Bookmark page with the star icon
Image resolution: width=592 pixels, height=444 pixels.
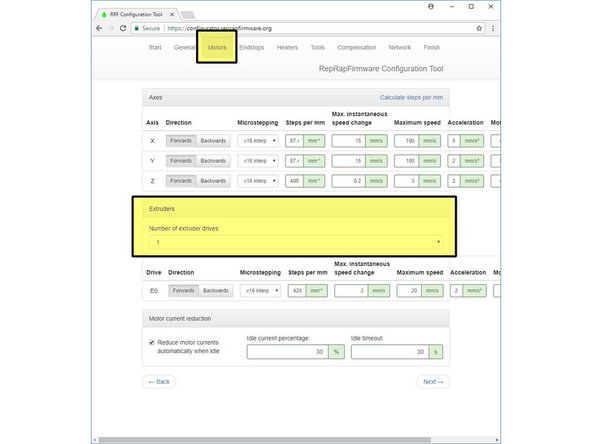pos(479,28)
